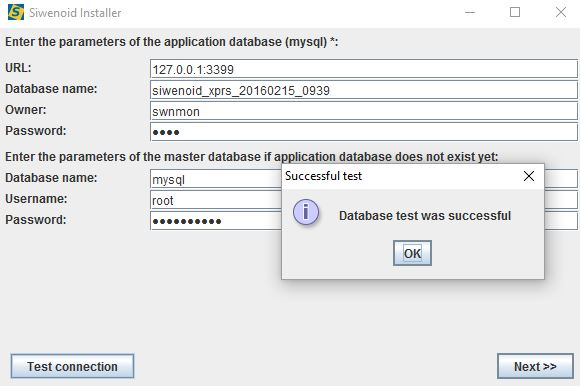
Task: Maximize the Siwenoid Installer window
Action: [x=515, y=12]
